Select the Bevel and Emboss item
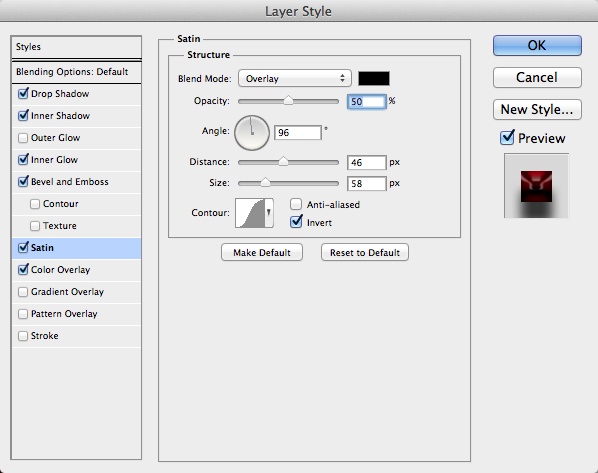This screenshot has width=598, height=473. pos(69,182)
